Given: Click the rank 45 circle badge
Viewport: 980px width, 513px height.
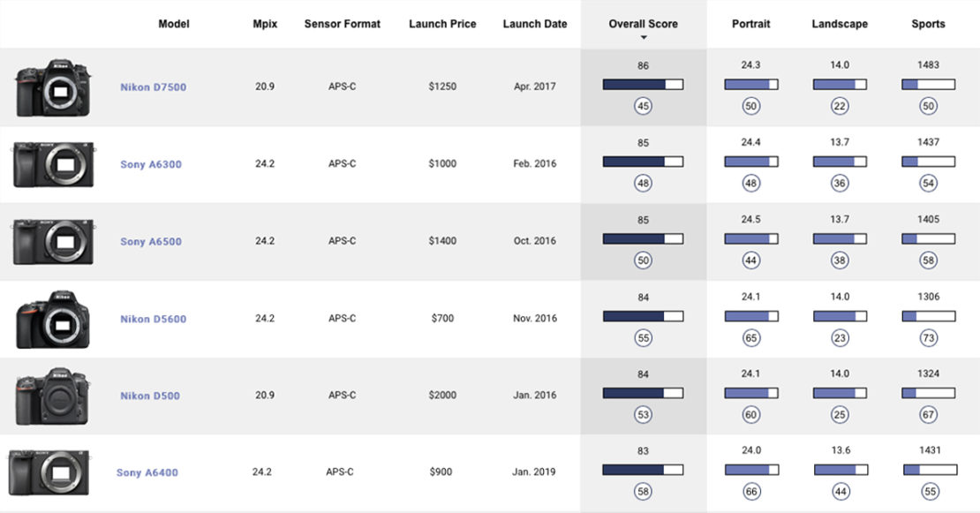Looking at the screenshot, I should tap(643, 107).
